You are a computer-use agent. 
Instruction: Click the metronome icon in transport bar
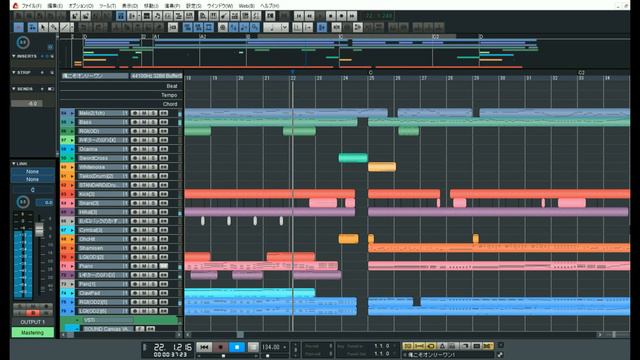tap(442, 346)
